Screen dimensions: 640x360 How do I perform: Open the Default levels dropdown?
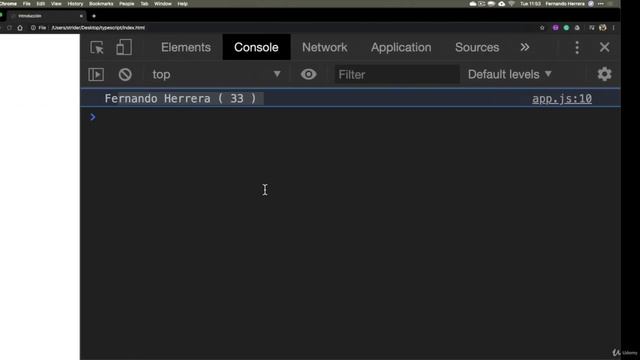(x=509, y=74)
